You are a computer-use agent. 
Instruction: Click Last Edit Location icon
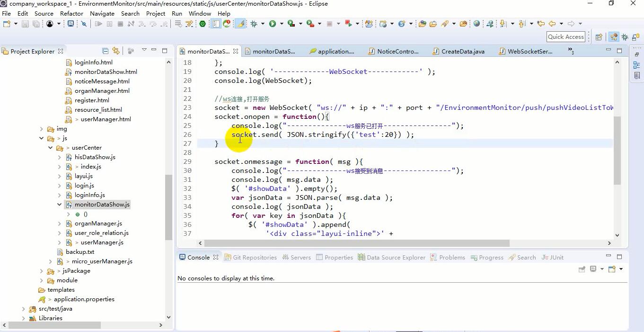tap(541, 24)
